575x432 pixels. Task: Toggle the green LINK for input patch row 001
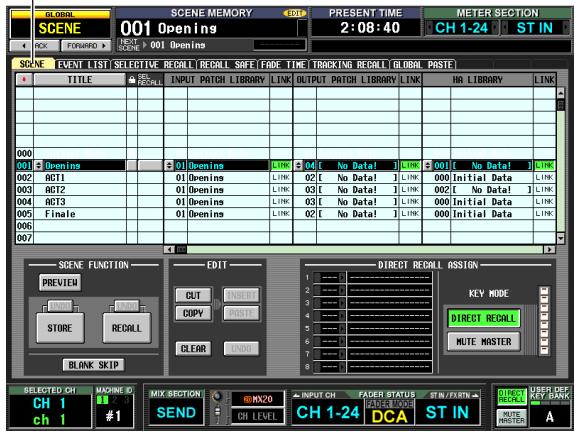point(281,165)
